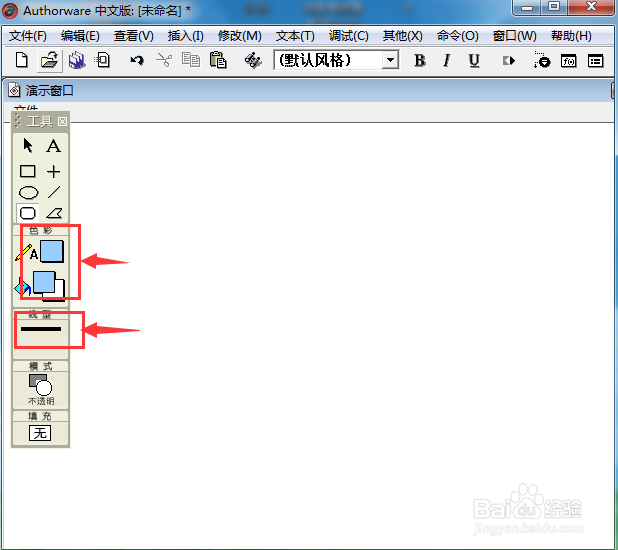Open the 查看(V) menu
The height and width of the screenshot is (550, 618).
(x=134, y=36)
